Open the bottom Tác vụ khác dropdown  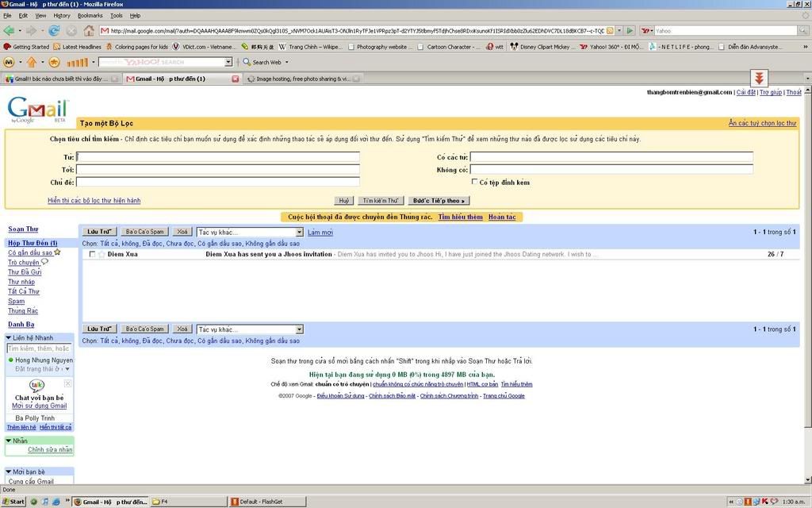(x=250, y=329)
